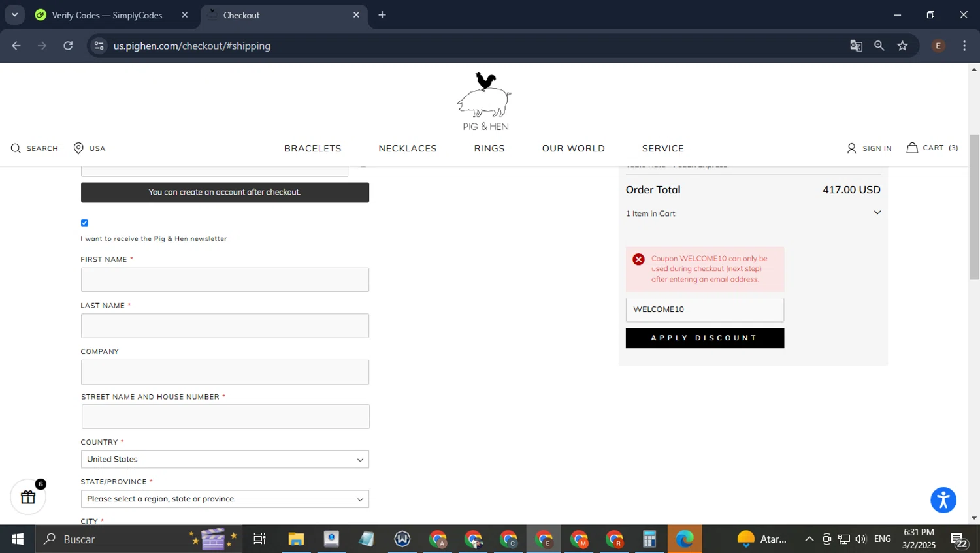Open the rewards gift widget
Viewport: 980px width, 553px height.
coord(28,497)
